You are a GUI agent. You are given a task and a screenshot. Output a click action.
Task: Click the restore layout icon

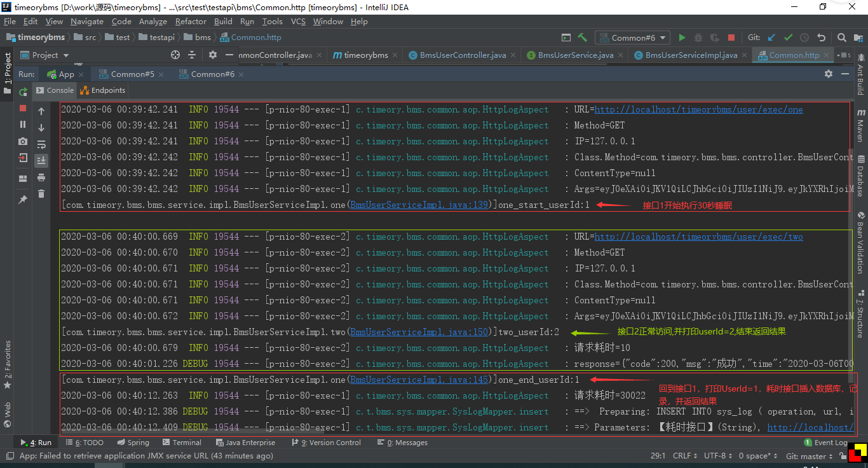(23, 179)
